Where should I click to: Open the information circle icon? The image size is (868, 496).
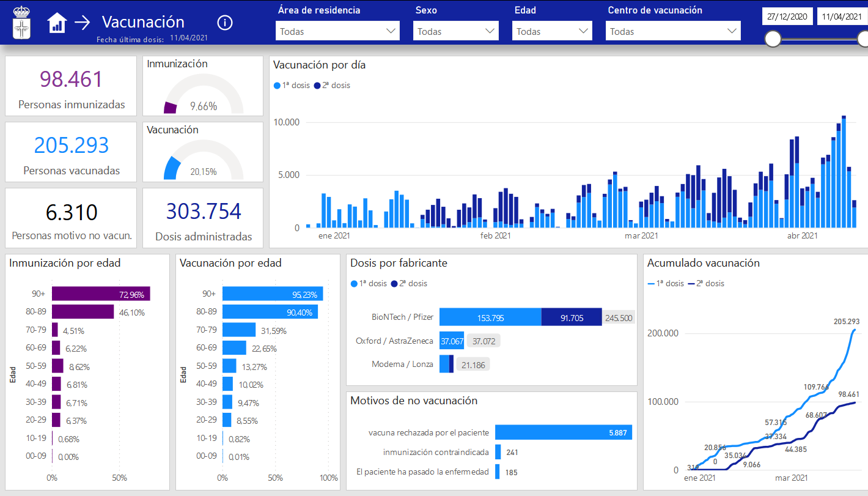tap(225, 23)
